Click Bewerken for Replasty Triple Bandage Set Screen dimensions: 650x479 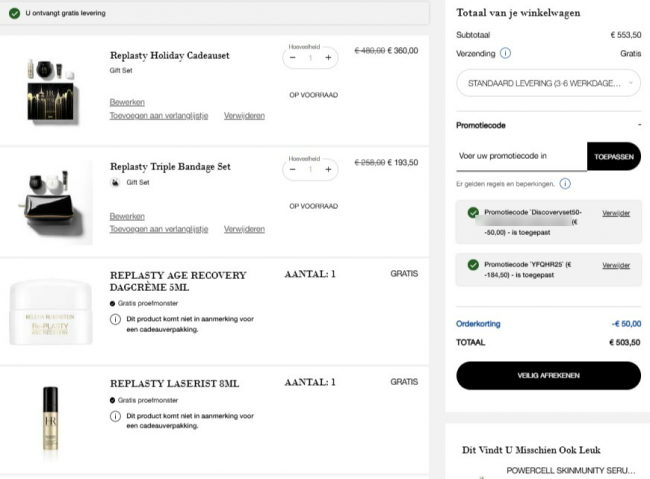tap(127, 216)
